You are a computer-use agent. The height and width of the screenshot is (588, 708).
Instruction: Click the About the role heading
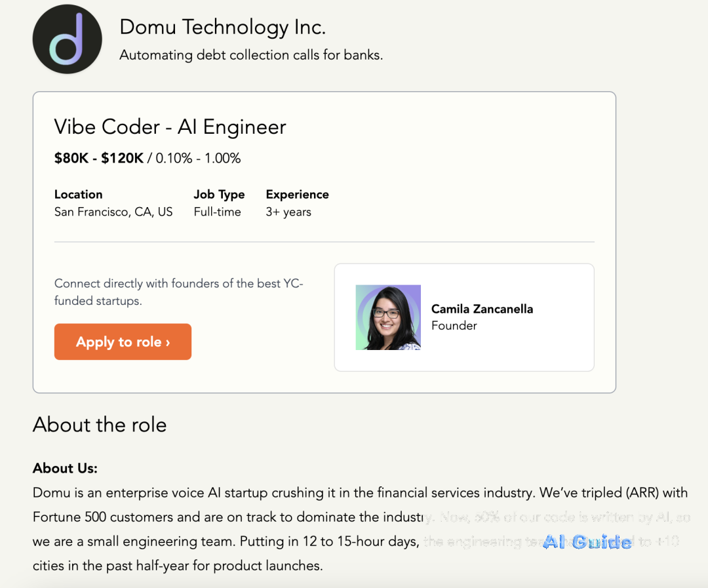coord(100,425)
